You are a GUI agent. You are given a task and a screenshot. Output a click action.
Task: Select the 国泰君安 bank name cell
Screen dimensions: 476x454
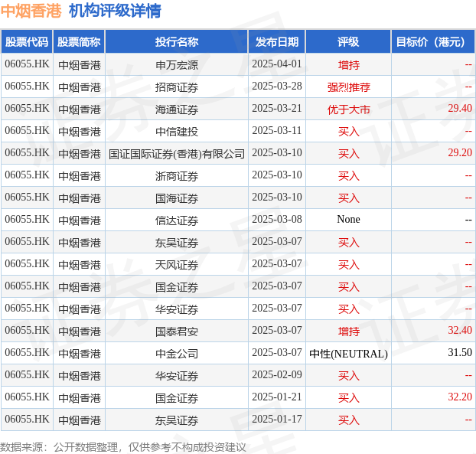[x=177, y=332]
